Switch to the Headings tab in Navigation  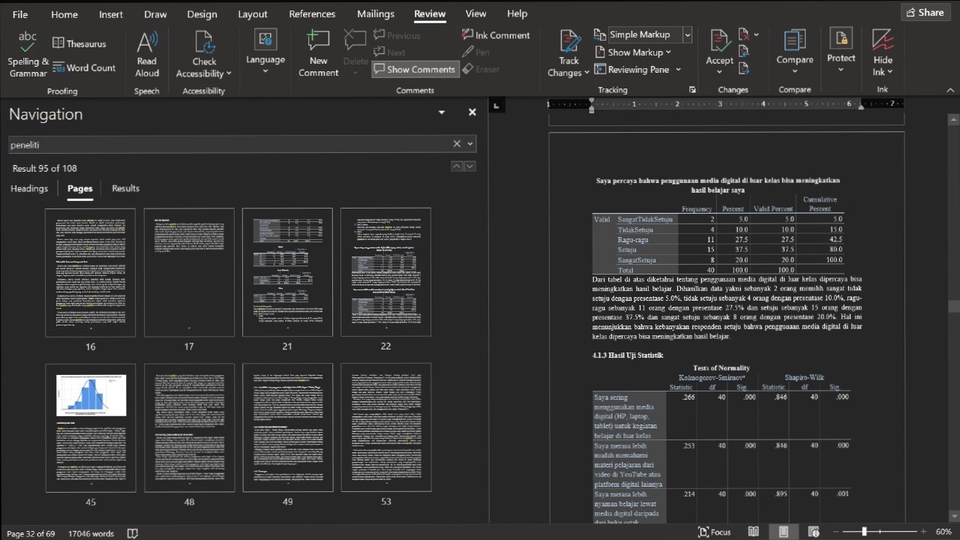(29, 189)
